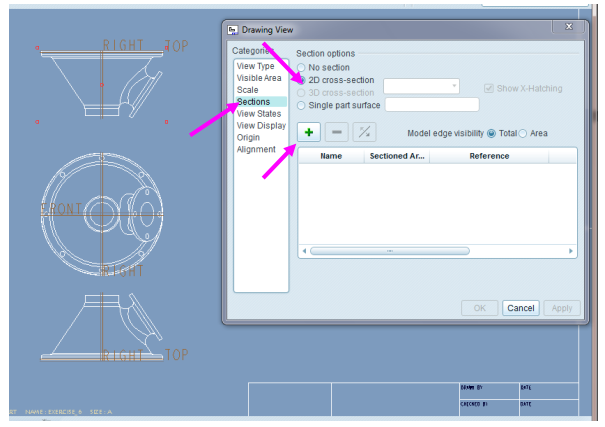Open View States category
The width and height of the screenshot is (605, 427).
tap(258, 114)
